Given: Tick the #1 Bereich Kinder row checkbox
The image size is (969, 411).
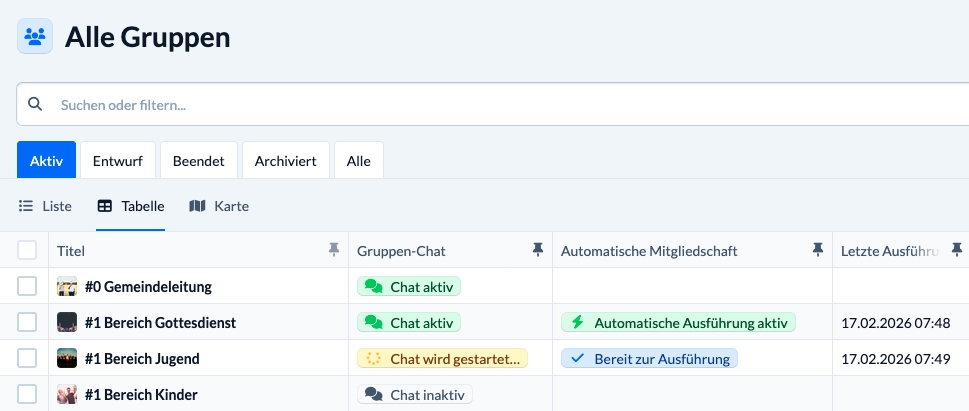Looking at the screenshot, I should [27, 395].
